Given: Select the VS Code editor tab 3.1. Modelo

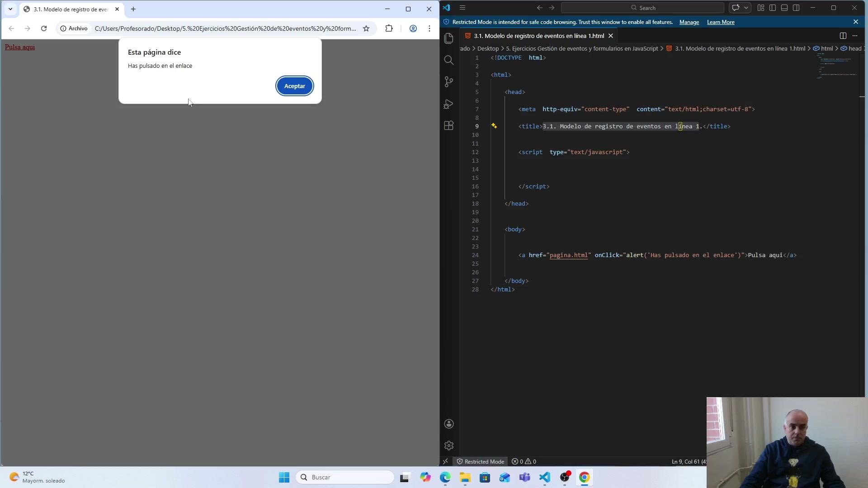Looking at the screenshot, I should pos(538,36).
